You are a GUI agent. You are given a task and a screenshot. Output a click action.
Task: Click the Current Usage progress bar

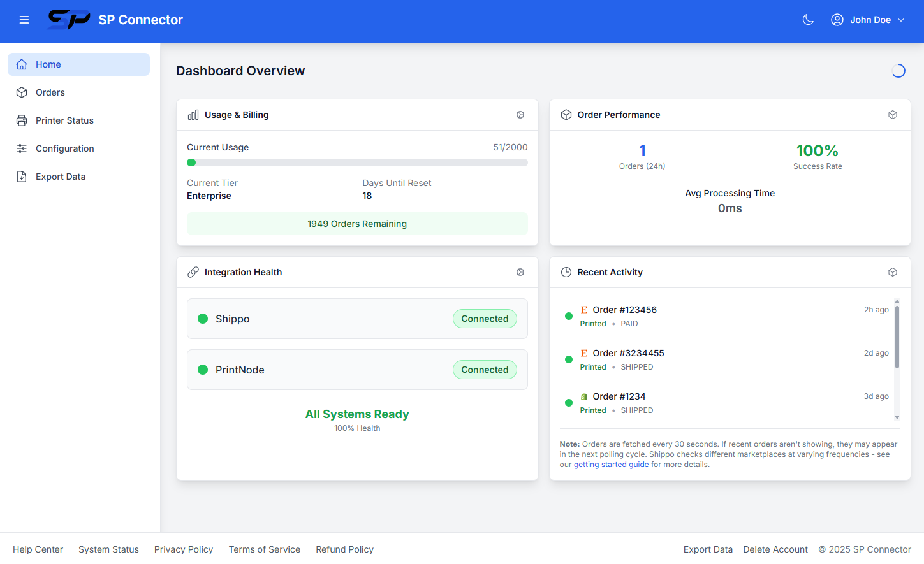click(357, 163)
